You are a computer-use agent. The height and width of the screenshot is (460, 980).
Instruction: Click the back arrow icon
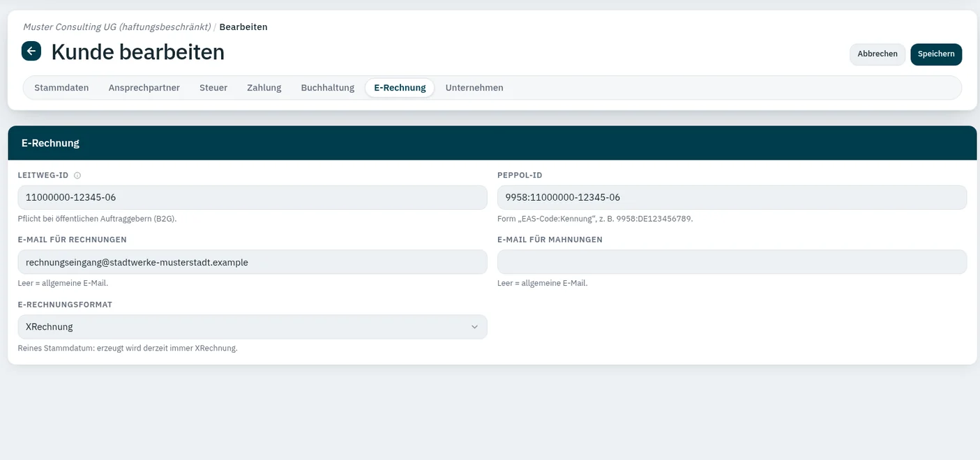pyautogui.click(x=31, y=51)
